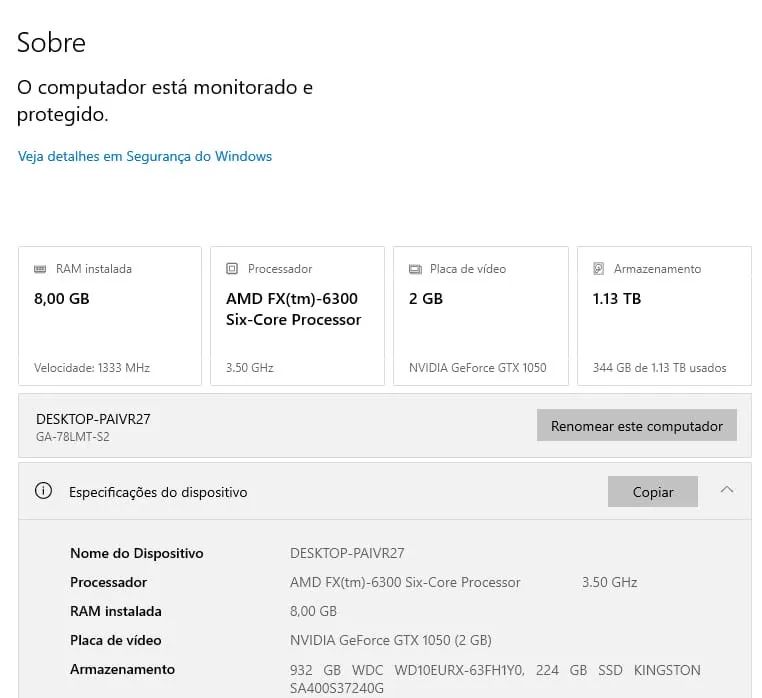Click the NVIDIA GeForce GTX 1050 (2 GB) value
This screenshot has height=698, width=762.
point(391,640)
